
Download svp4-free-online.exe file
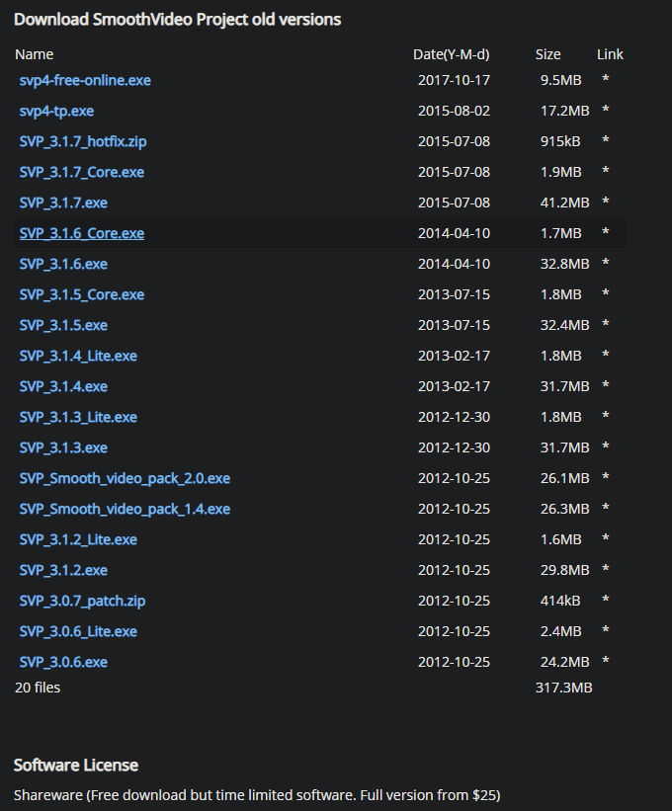tap(85, 80)
